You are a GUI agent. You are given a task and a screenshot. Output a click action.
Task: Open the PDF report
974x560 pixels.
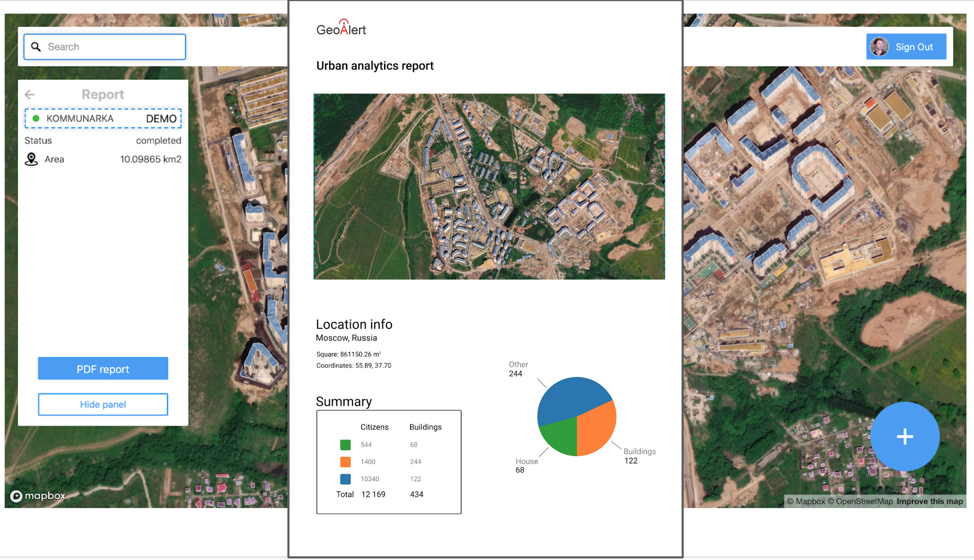[103, 369]
